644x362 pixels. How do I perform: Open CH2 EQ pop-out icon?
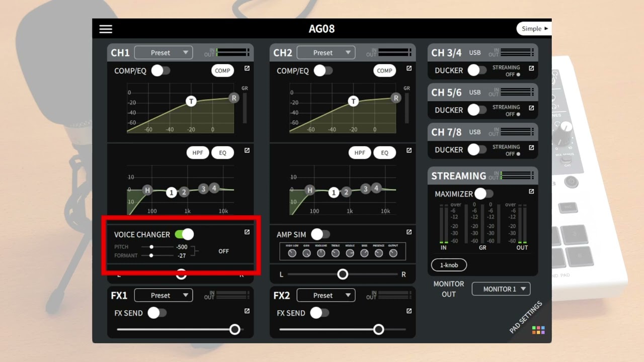(x=409, y=150)
